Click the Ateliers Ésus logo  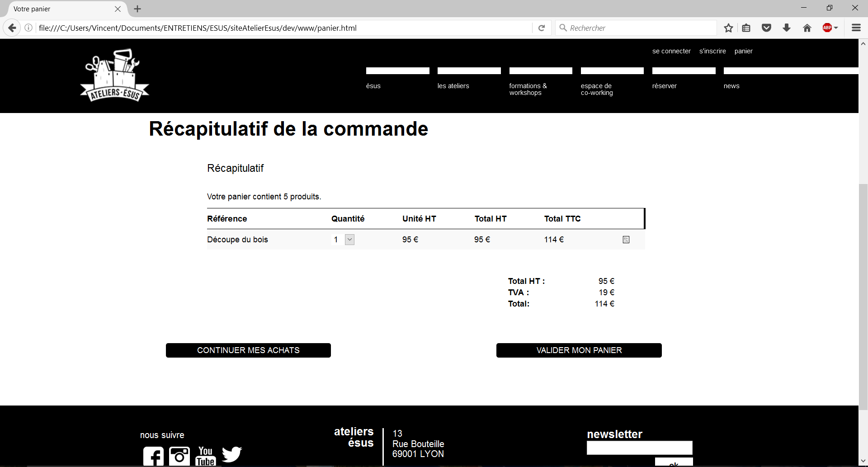point(115,75)
